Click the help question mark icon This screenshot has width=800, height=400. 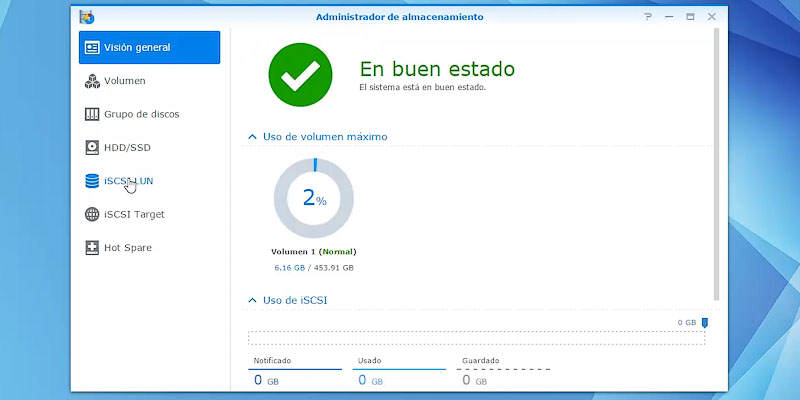pyautogui.click(x=648, y=17)
